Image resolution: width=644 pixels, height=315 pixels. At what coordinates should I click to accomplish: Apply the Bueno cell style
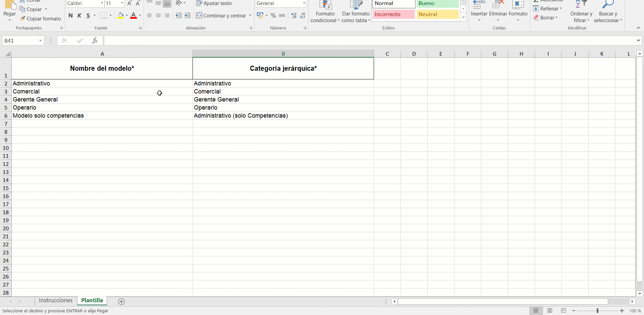[x=438, y=4]
